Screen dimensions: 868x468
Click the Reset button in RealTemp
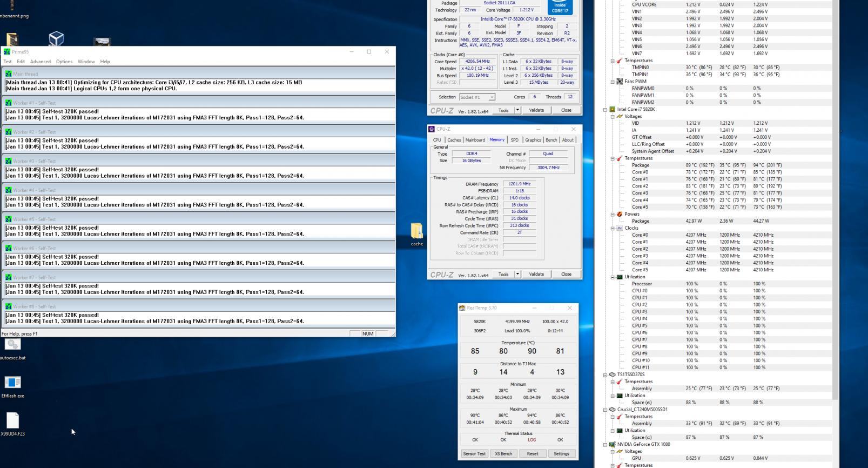(x=533, y=454)
